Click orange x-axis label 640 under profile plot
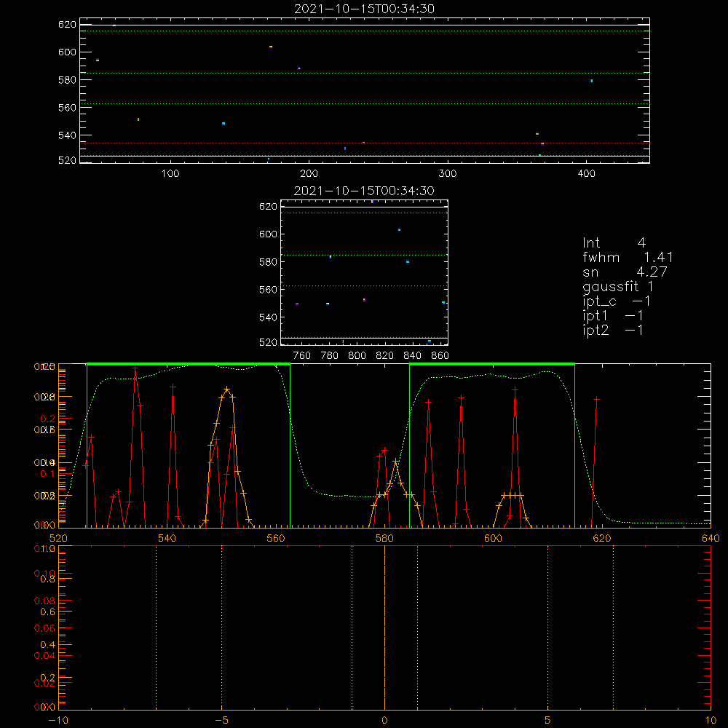 (711, 538)
